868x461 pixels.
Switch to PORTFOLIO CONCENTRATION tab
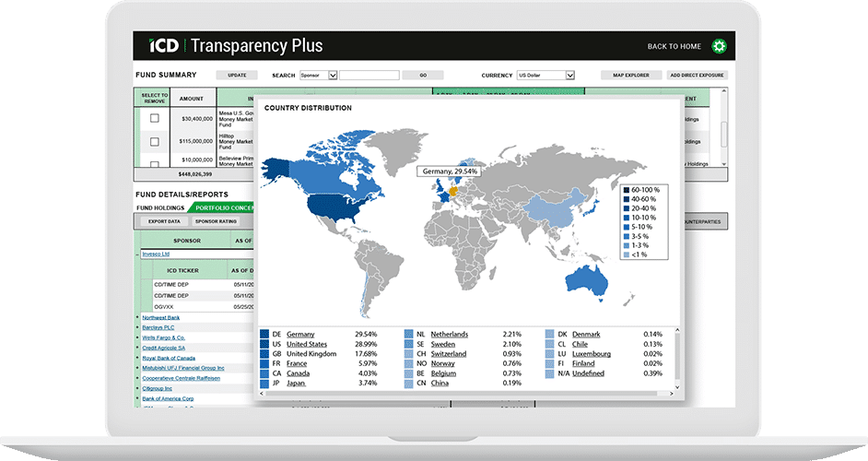[224, 207]
